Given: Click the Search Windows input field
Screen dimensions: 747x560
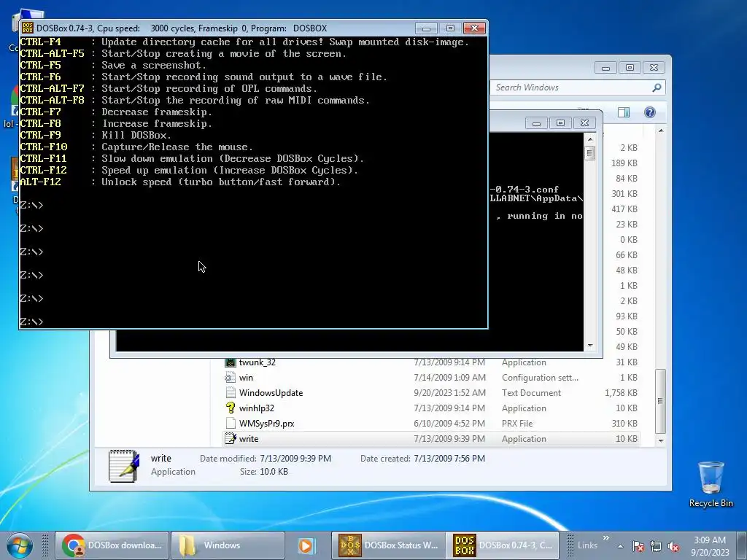Looking at the screenshot, I should [572, 87].
